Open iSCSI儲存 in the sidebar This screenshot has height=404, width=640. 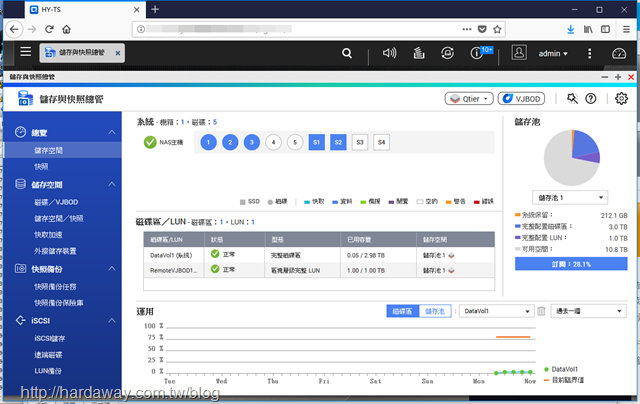click(50, 338)
